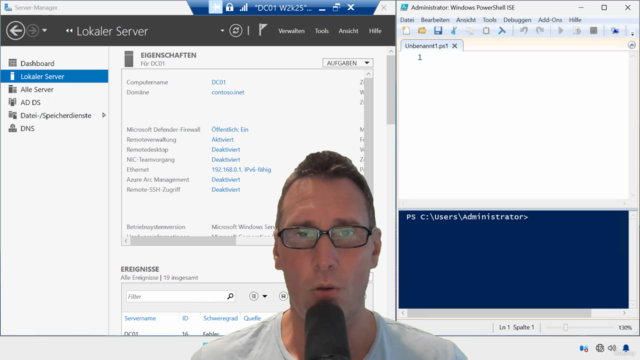Open the Verwalten menu in Server Manager
The height and width of the screenshot is (360, 640).
pos(291,31)
